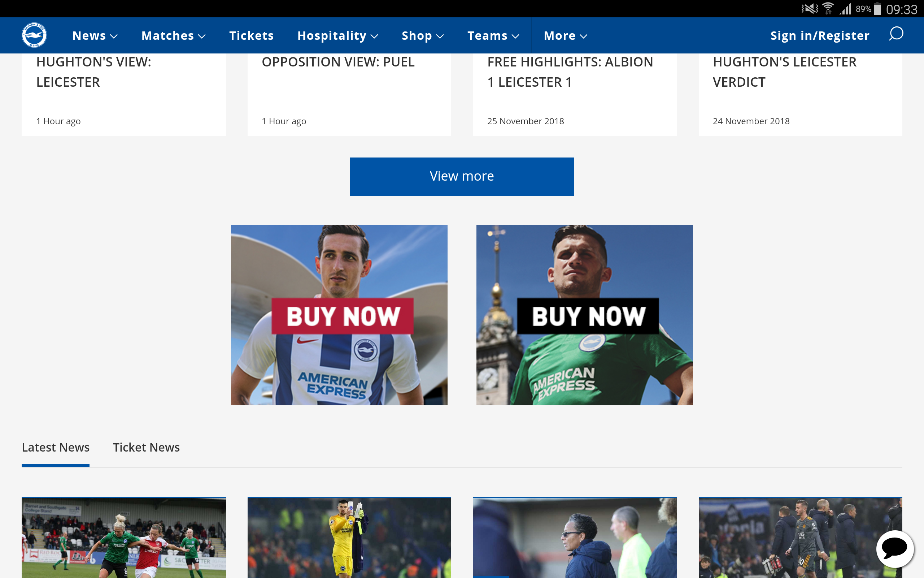Click the 25 November 2018 date text
Viewport: 924px width, 578px height.
coord(526,121)
